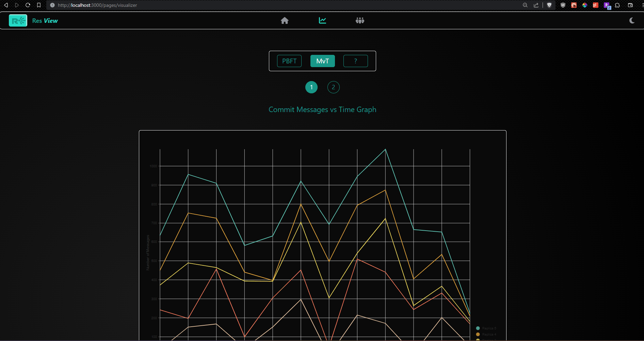This screenshot has width=644, height=341.
Task: Select graph page 2
Action: point(334,87)
